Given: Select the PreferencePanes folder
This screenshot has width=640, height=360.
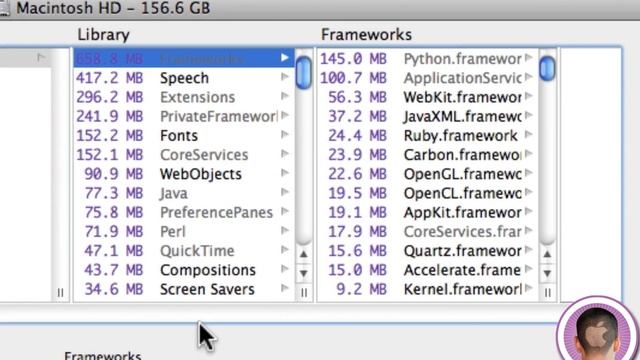Looking at the screenshot, I should point(184,212).
